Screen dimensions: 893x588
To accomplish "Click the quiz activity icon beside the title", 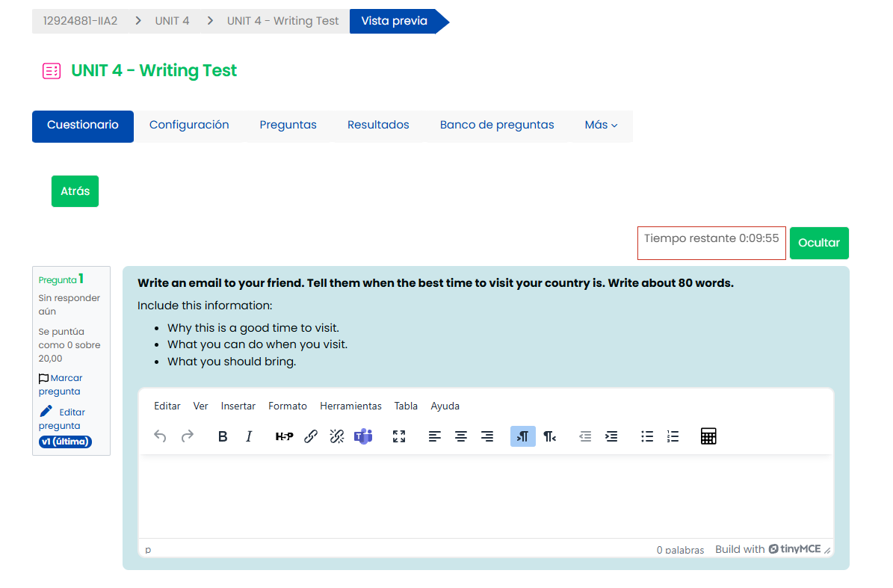I will [x=52, y=70].
